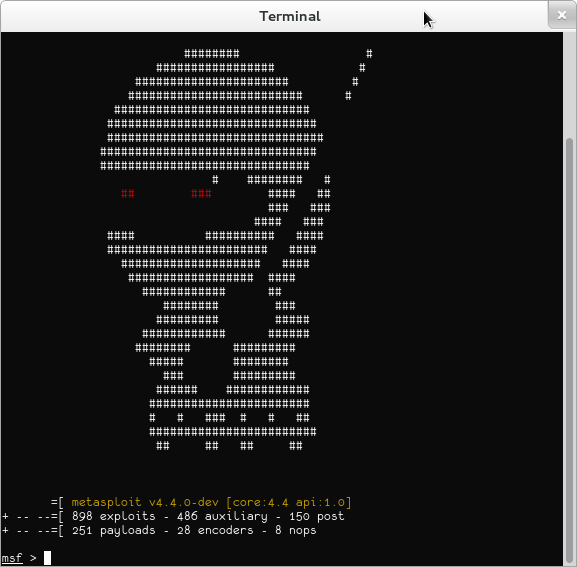Click the metasploit v4.4.0-dev version text
Screen dimensions: 577x567
tap(145, 502)
